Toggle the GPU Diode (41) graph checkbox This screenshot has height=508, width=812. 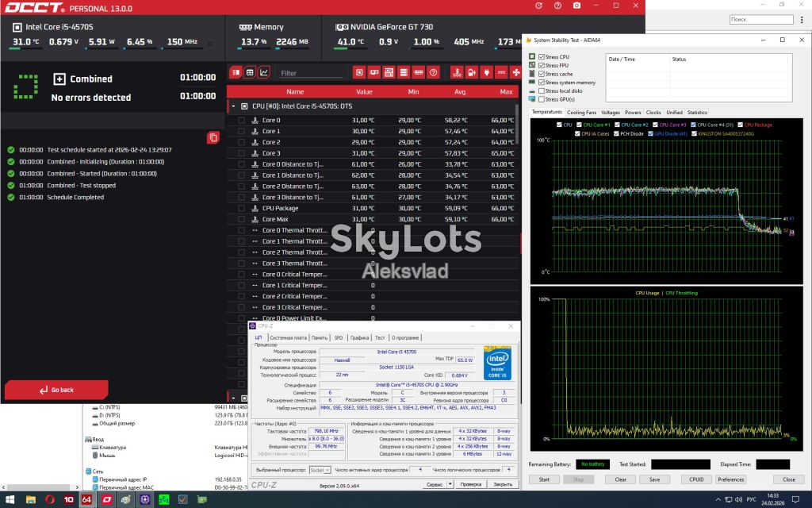tap(650, 133)
